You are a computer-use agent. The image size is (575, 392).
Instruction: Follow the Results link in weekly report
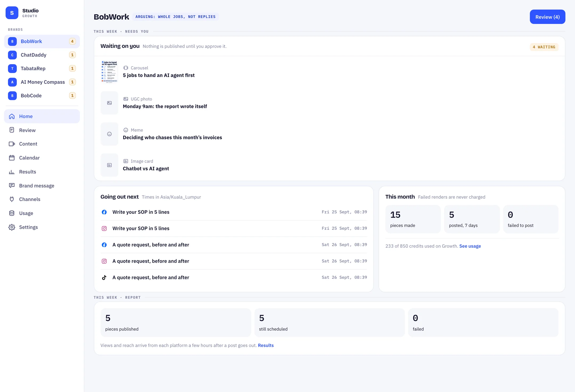click(x=266, y=345)
